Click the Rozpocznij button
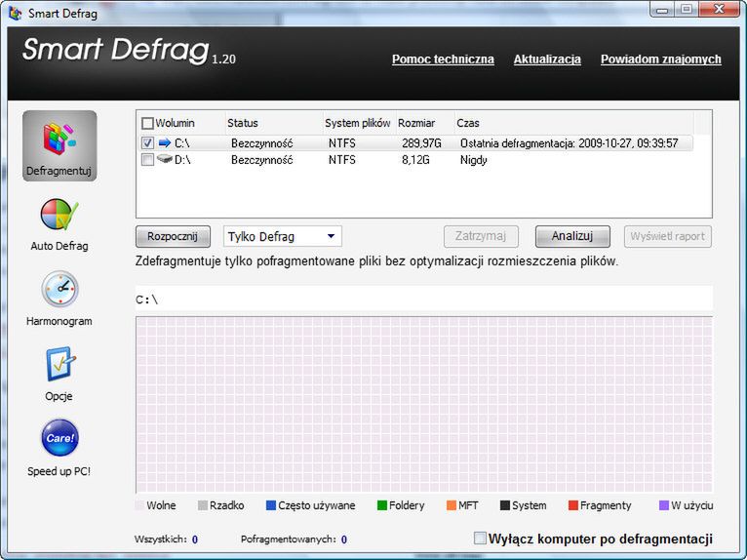The image size is (747, 560). 173,236
